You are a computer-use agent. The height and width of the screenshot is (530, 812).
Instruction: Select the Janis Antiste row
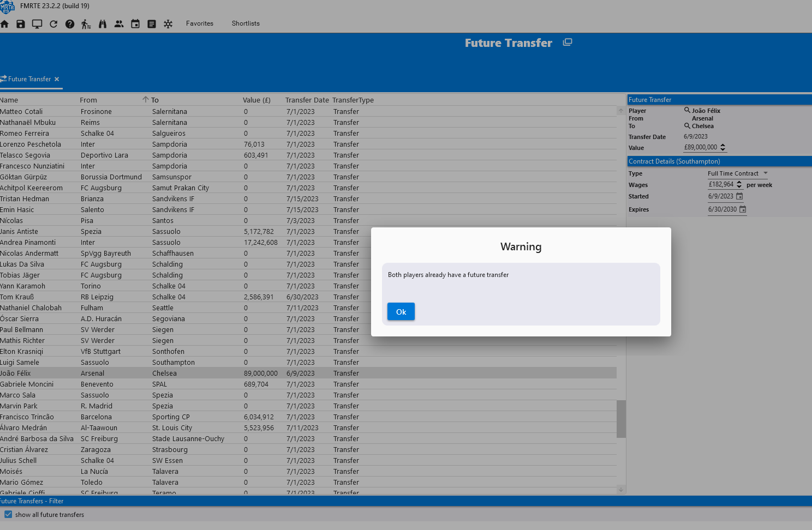point(308,231)
